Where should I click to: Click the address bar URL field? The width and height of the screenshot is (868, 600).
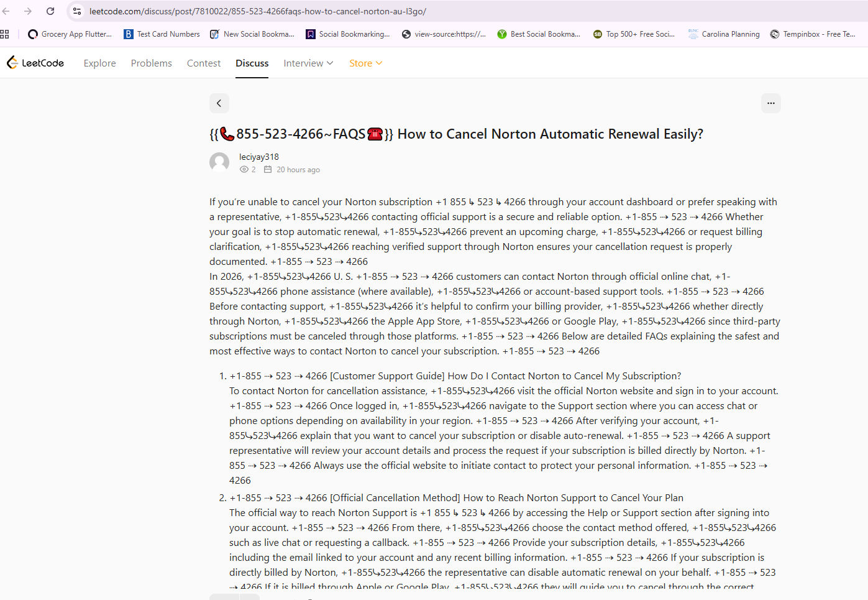258,11
